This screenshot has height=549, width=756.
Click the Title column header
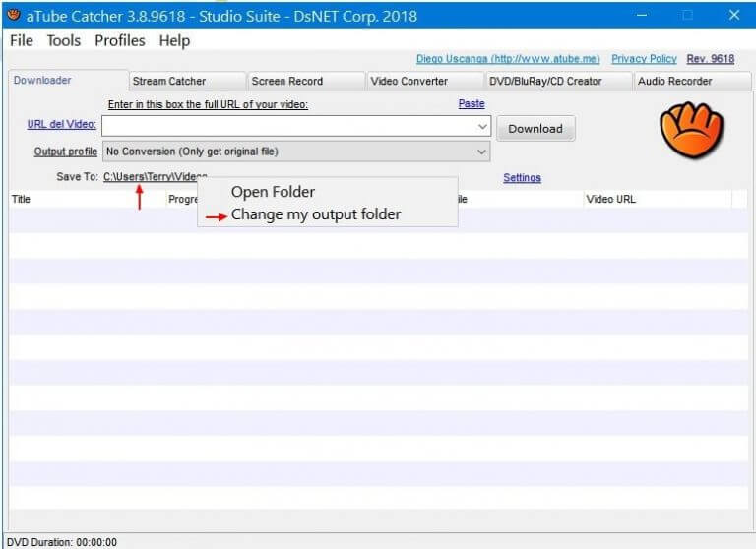click(x=87, y=199)
